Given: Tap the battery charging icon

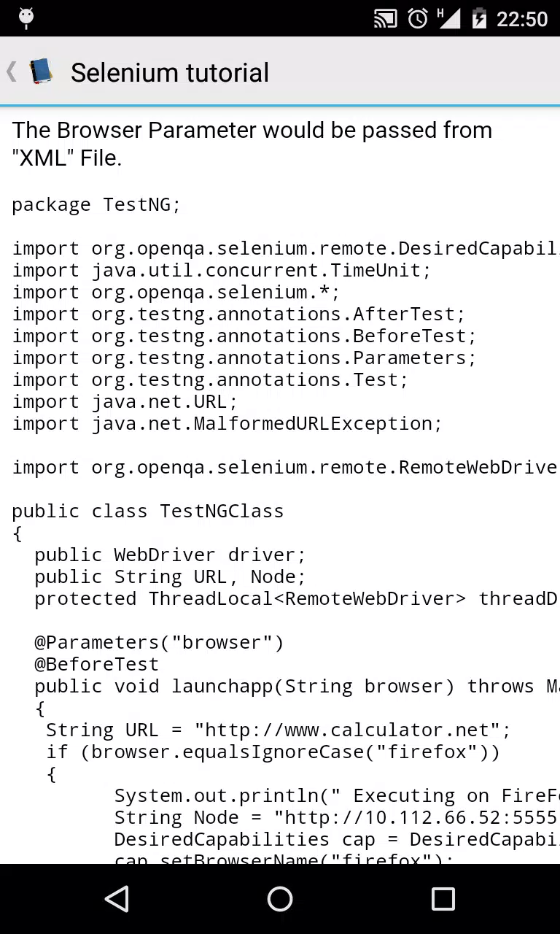Looking at the screenshot, I should (x=479, y=18).
